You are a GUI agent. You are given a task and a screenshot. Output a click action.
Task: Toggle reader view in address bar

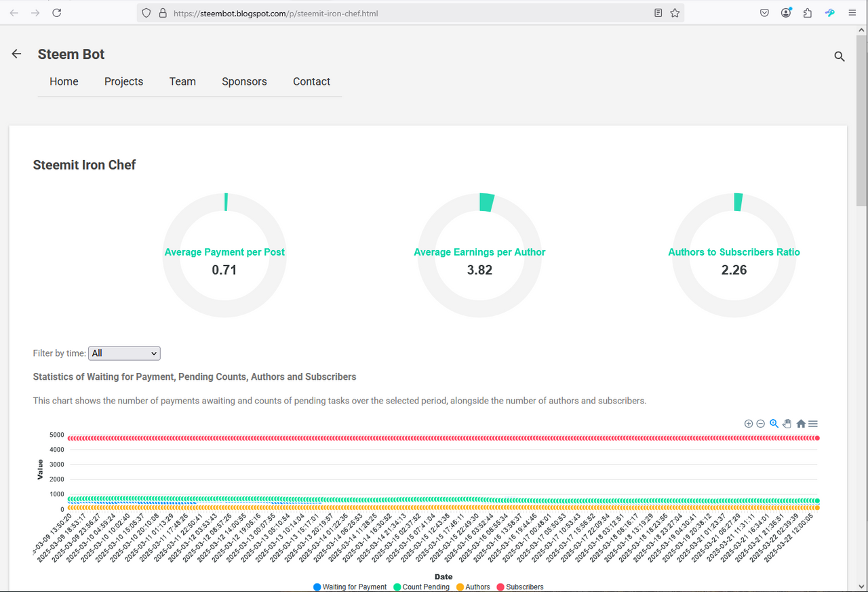[x=658, y=13]
